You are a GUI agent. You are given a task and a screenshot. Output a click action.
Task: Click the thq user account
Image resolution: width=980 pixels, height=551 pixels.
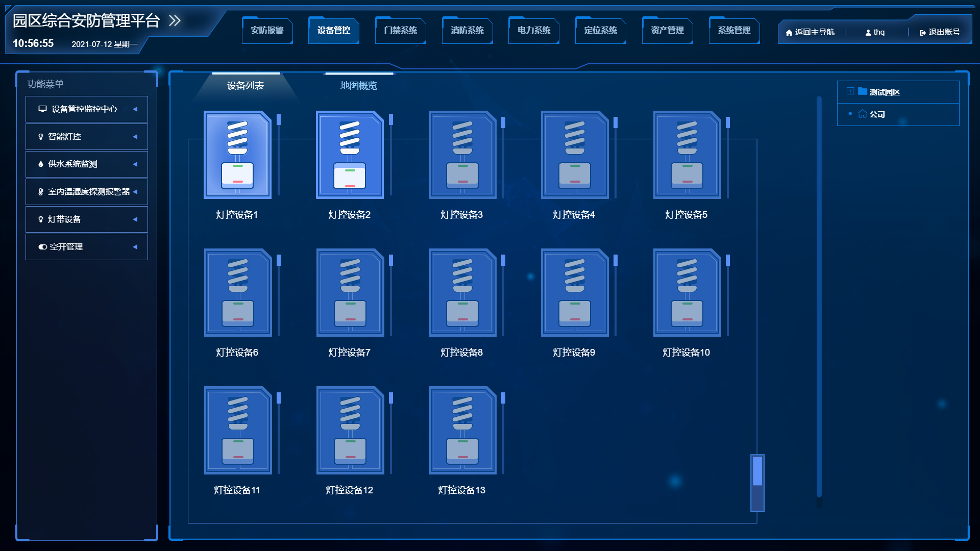coord(875,32)
